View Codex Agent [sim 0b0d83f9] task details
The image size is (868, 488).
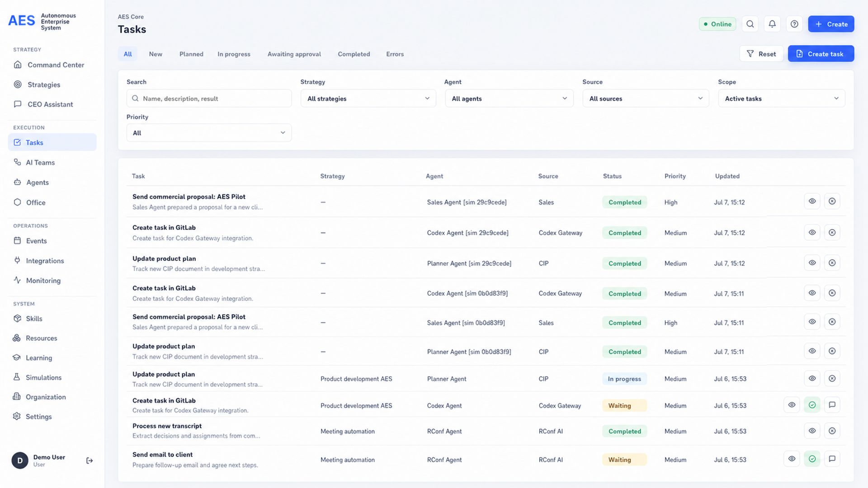812,293
